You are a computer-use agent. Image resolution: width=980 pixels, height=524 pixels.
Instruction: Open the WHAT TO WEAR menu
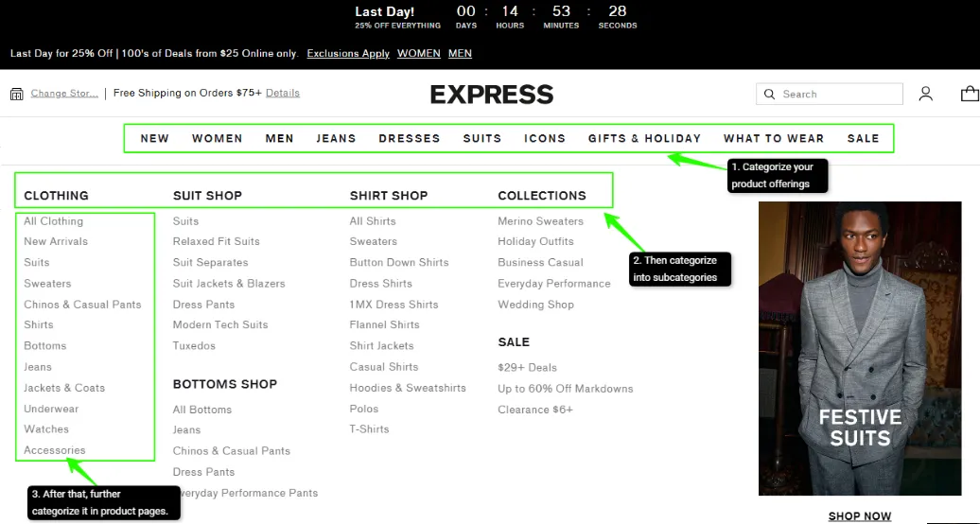click(774, 138)
